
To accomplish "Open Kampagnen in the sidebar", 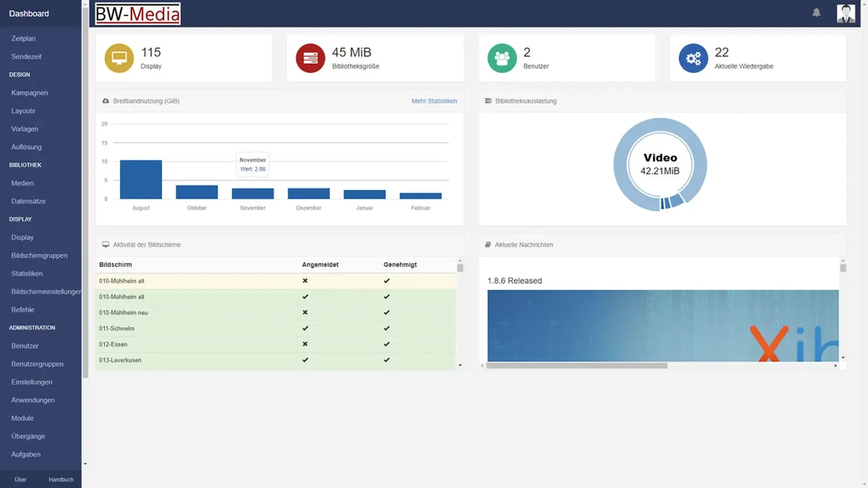I will [x=30, y=93].
